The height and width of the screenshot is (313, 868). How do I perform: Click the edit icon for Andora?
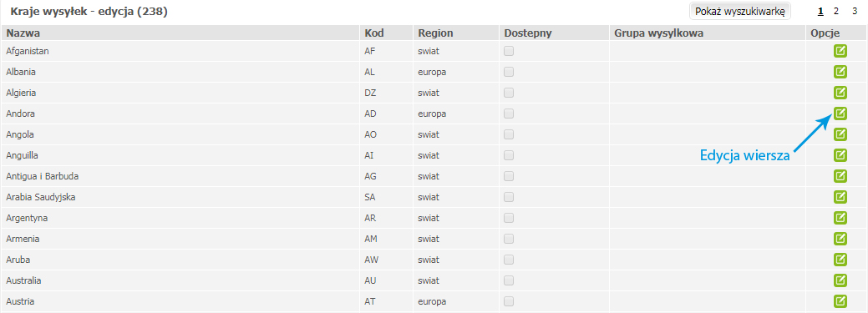(x=840, y=114)
